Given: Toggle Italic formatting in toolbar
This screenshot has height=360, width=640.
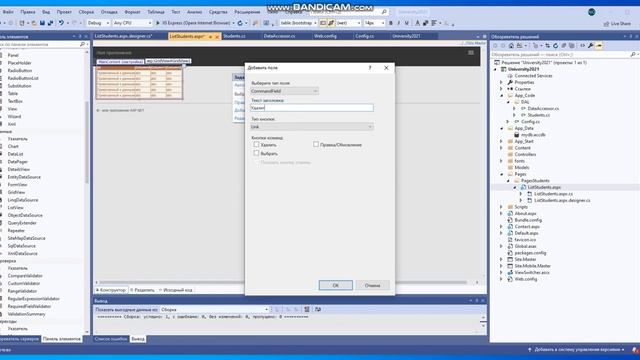Looking at the screenshot, I should coord(399,23).
